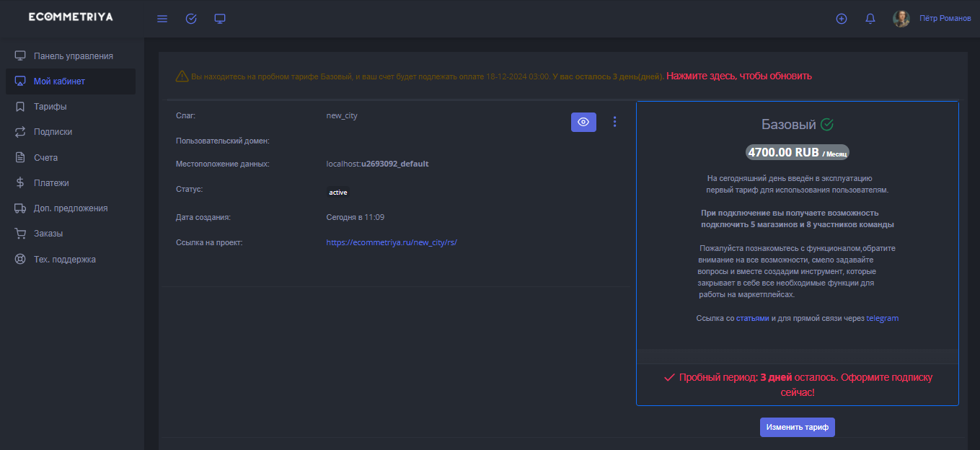980x450 pixels.
Task: Go to Подписки in the sidebar
Action: 53,132
